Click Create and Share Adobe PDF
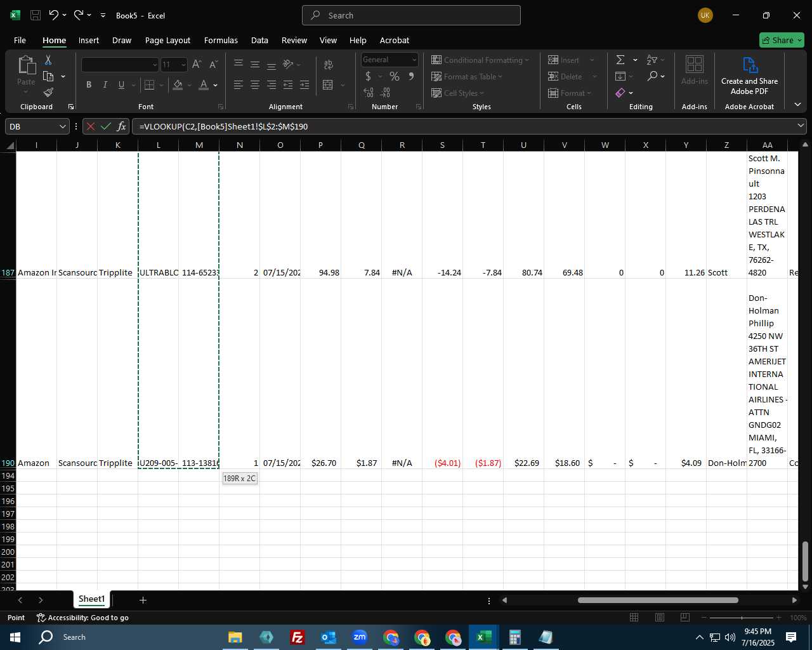812x650 pixels. click(749, 76)
